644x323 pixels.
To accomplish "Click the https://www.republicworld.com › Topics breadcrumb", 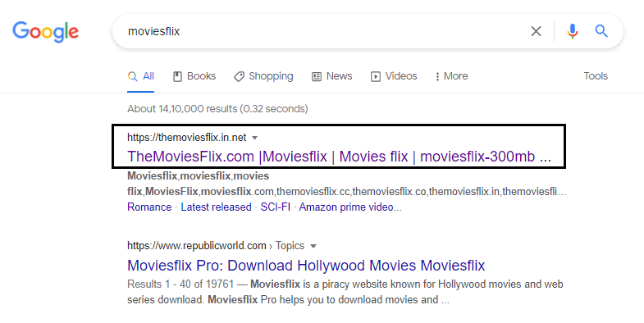I will pos(216,245).
